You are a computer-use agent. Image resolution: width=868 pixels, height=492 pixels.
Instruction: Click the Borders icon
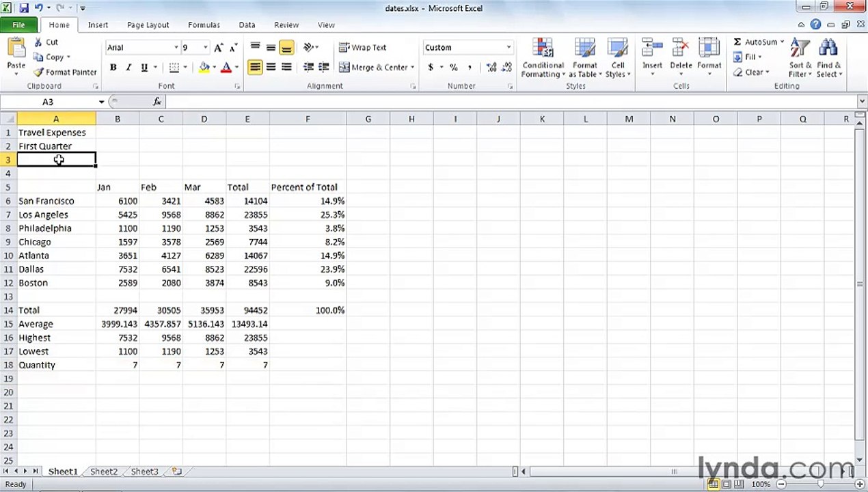click(174, 68)
